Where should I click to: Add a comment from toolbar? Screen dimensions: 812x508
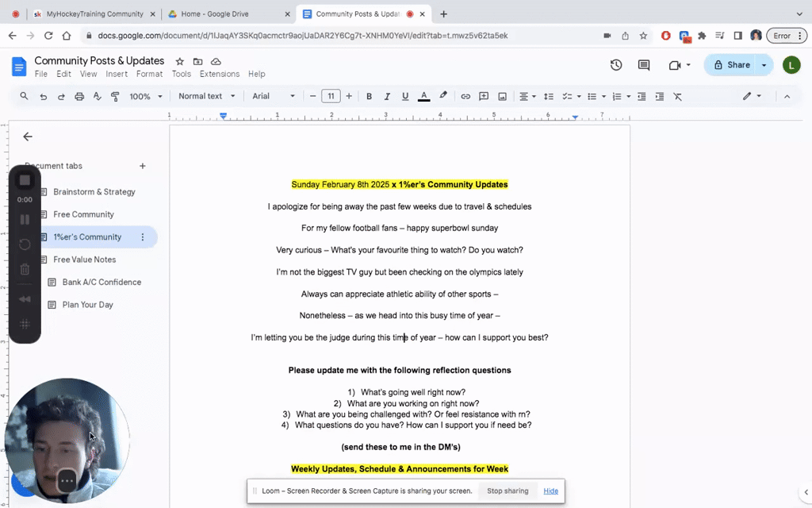pos(484,96)
